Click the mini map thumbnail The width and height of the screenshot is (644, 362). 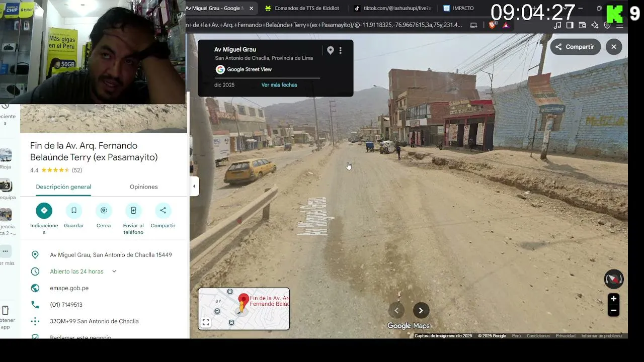[244, 309]
